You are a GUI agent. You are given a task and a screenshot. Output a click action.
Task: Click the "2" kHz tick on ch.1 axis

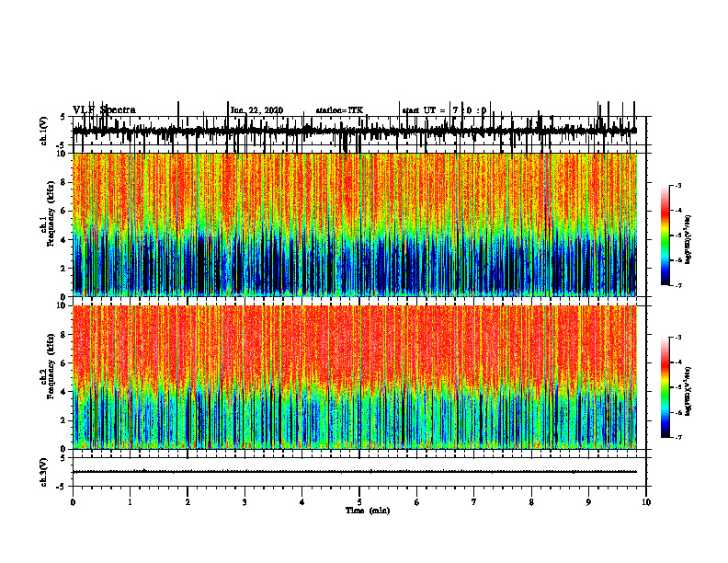(x=63, y=268)
